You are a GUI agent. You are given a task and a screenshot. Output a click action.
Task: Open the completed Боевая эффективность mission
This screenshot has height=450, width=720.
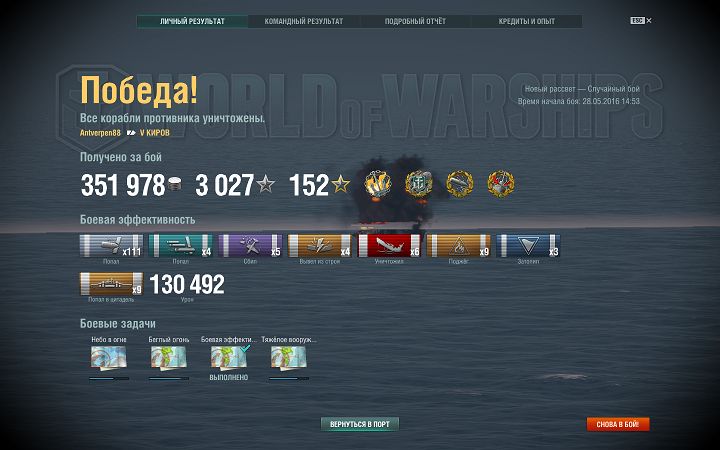(229, 358)
